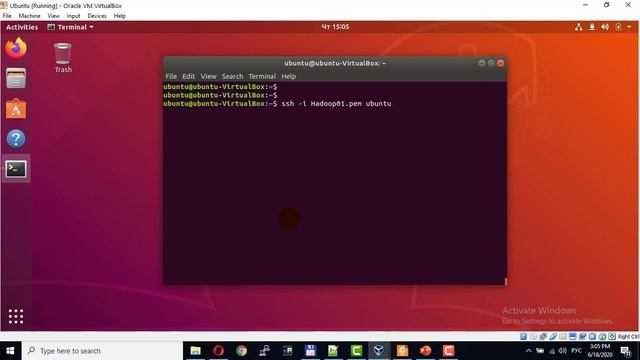Click Activities in the Ubuntu top bar
This screenshot has width=640, height=360.
point(22,27)
